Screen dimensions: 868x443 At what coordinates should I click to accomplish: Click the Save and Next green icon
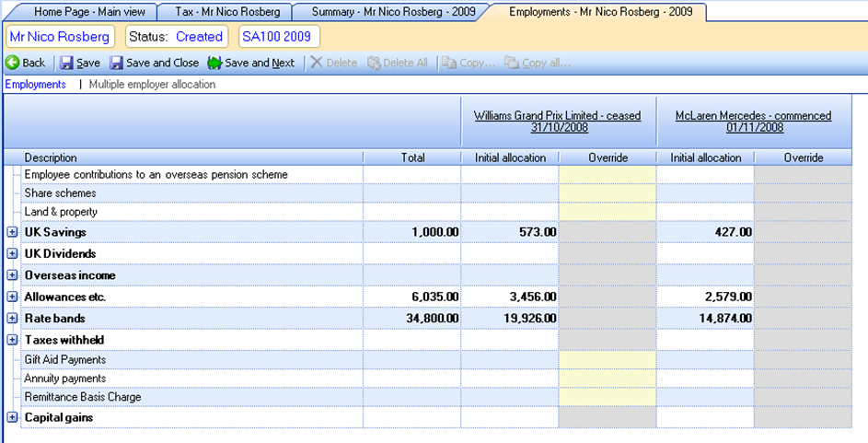click(x=214, y=64)
